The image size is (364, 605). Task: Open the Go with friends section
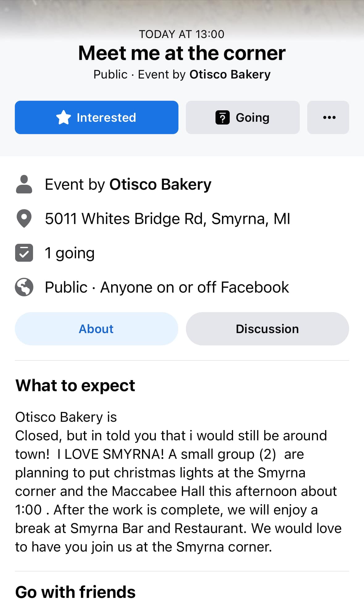click(75, 592)
